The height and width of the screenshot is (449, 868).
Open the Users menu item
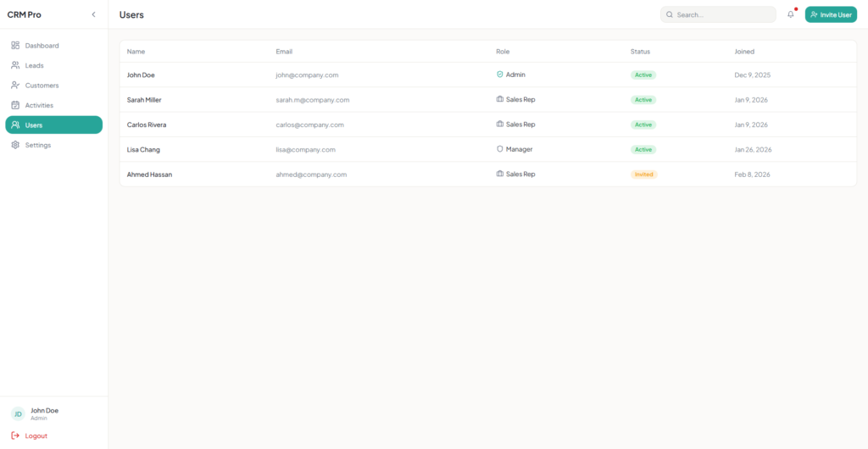[x=53, y=125]
